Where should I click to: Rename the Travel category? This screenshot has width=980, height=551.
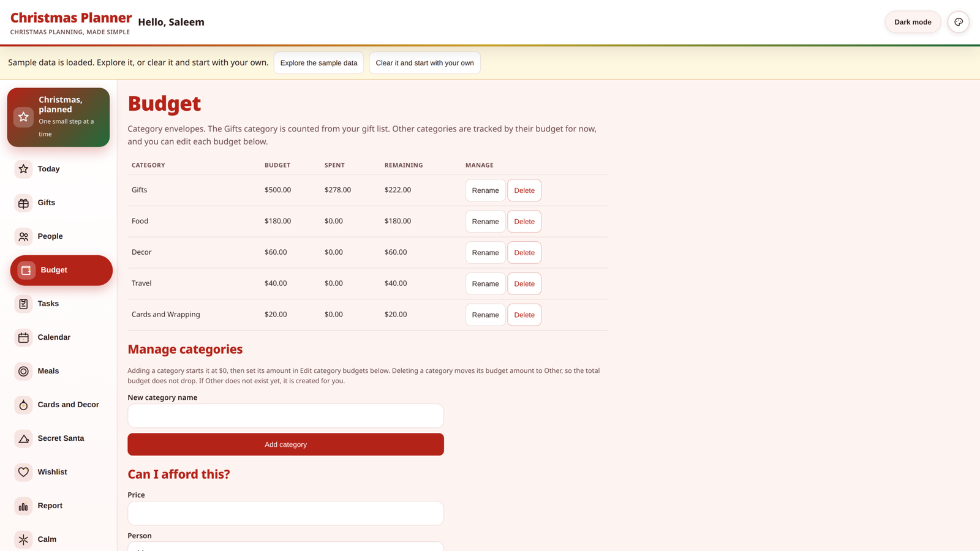pyautogui.click(x=485, y=284)
